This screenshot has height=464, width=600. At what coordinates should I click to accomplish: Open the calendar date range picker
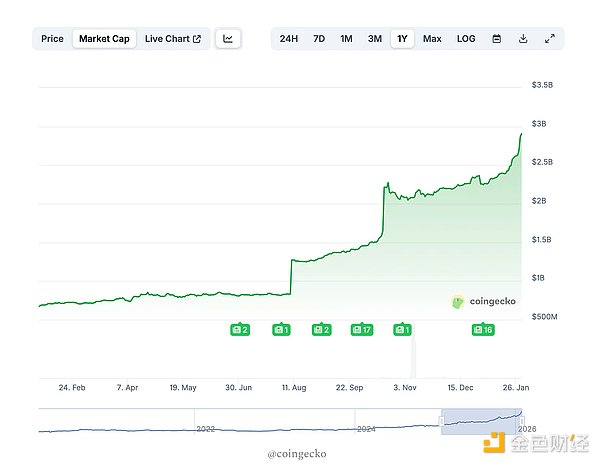point(497,39)
